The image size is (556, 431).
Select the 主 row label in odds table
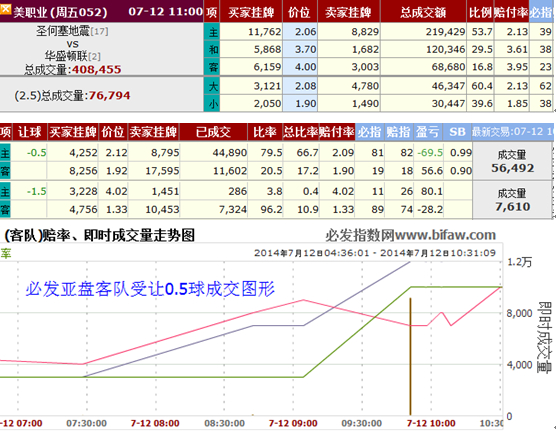(212, 32)
